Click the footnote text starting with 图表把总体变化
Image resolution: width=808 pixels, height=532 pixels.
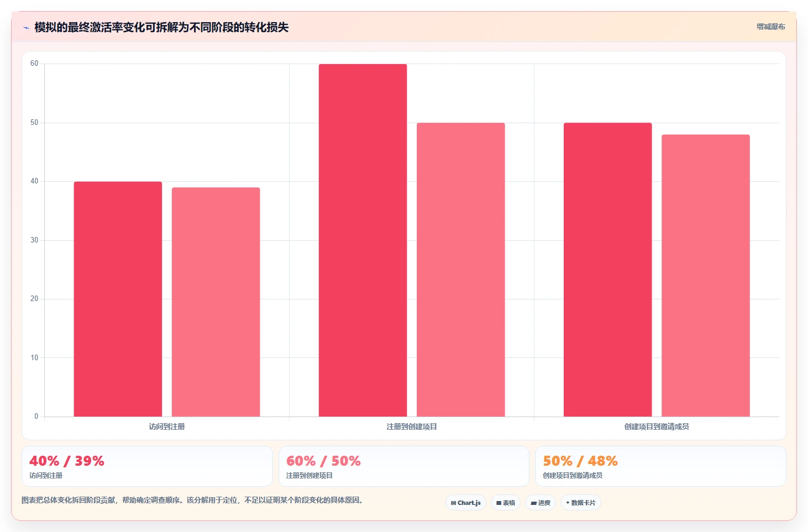pos(193,500)
